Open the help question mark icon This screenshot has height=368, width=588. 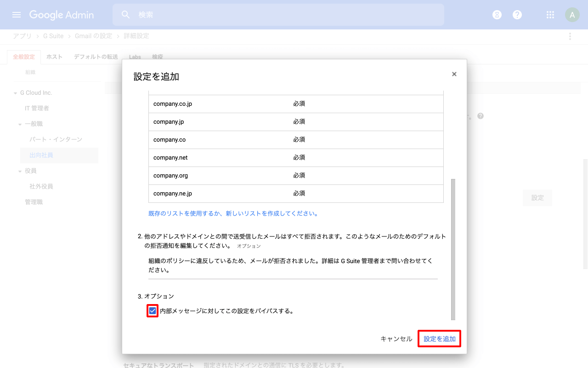pyautogui.click(x=517, y=15)
